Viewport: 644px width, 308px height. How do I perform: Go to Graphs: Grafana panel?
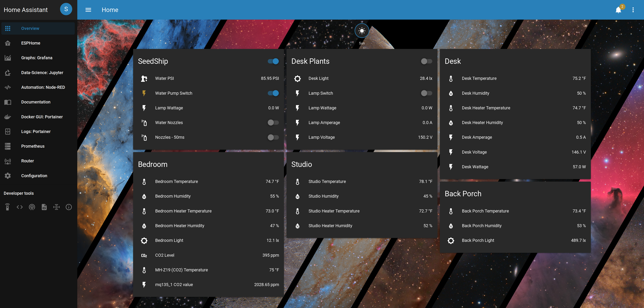37,58
